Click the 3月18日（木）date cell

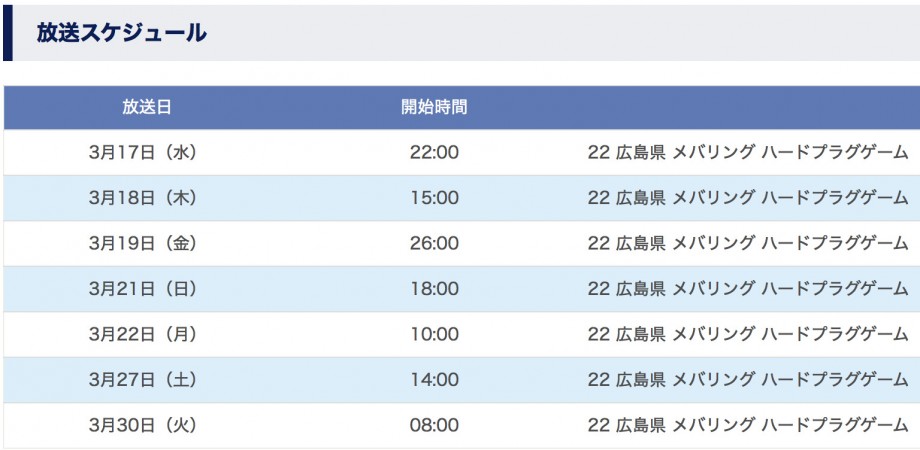pyautogui.click(x=143, y=198)
